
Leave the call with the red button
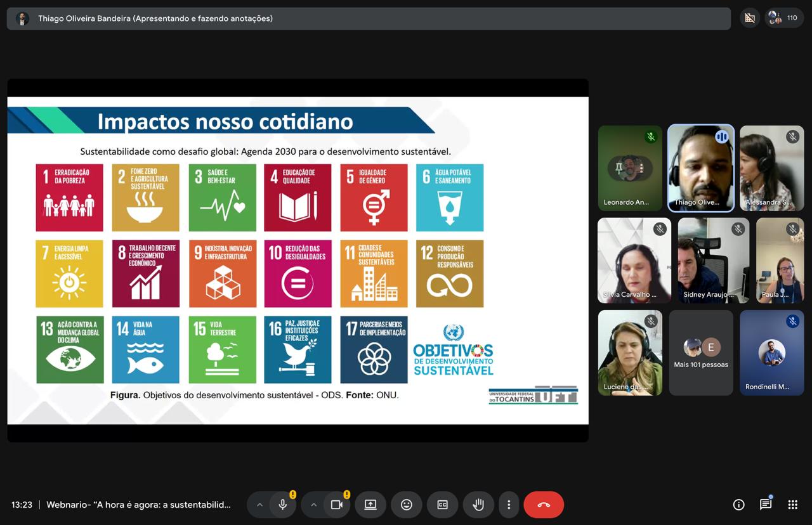click(544, 504)
